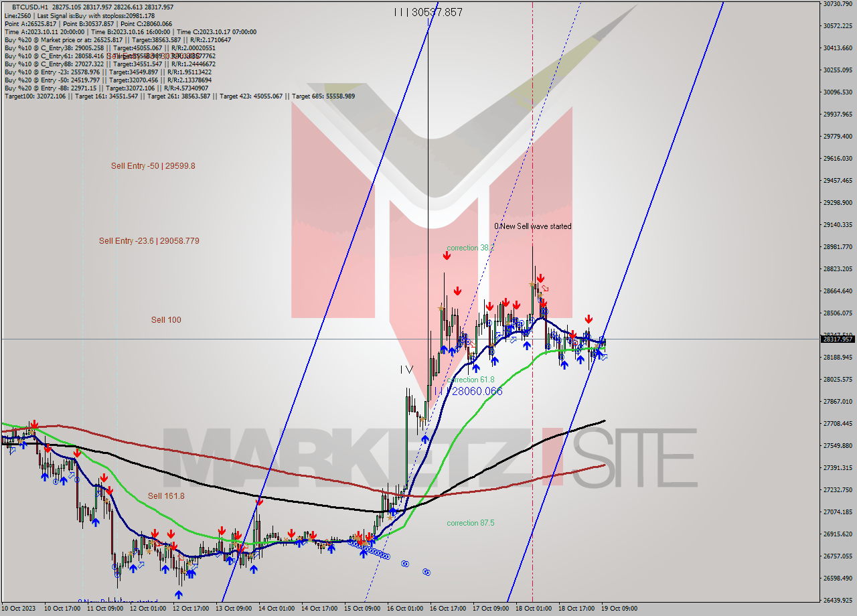Select the 'Buy %20 @ Entry -88' line
The height and width of the screenshot is (616, 857).
point(106,88)
